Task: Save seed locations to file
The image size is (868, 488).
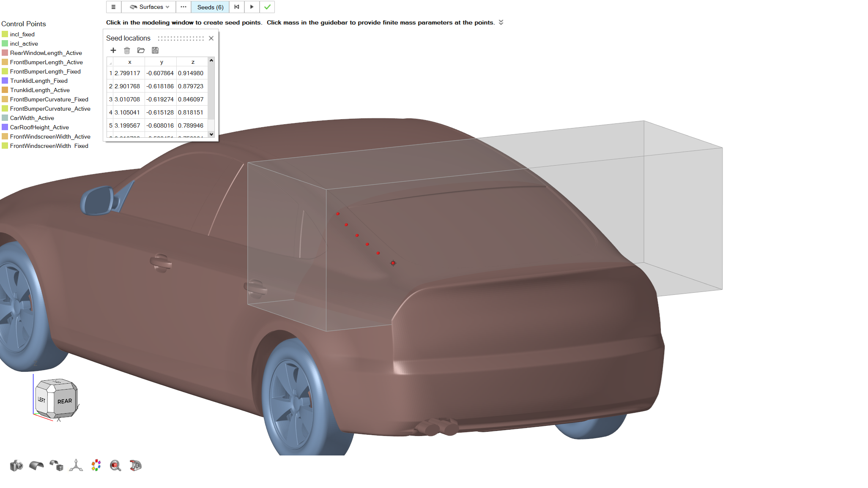Action: pyautogui.click(x=155, y=50)
